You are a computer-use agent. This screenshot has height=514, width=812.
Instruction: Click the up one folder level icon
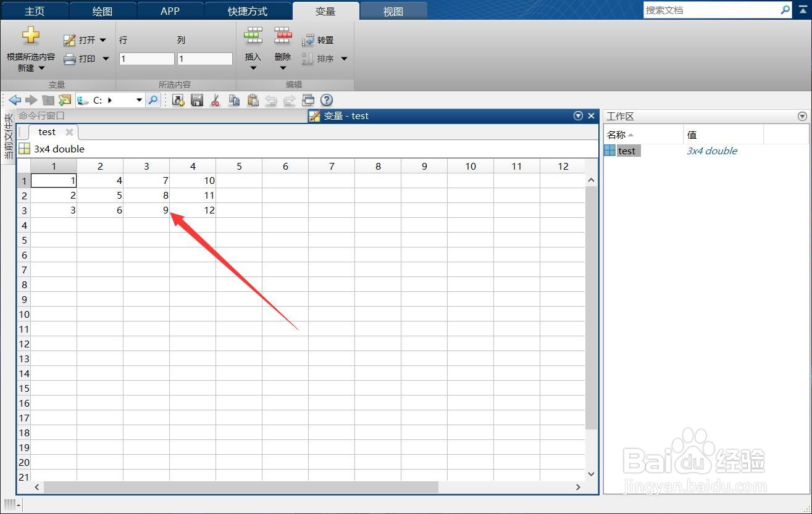coord(48,100)
